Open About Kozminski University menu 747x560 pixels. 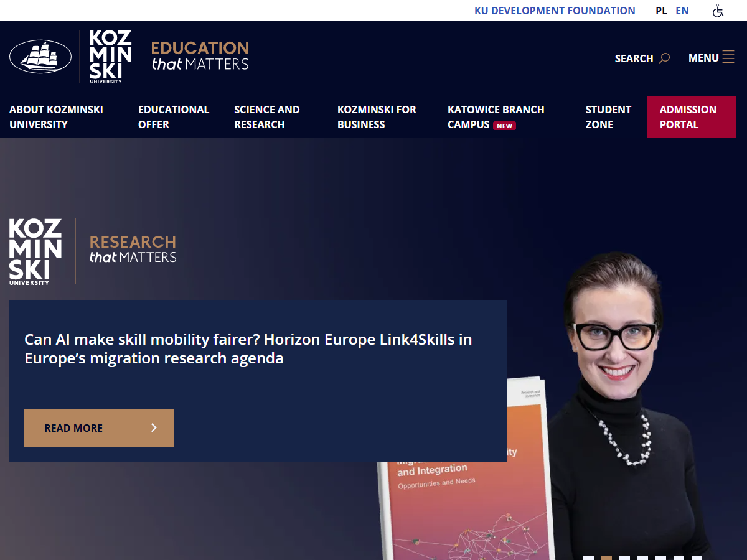(x=57, y=117)
